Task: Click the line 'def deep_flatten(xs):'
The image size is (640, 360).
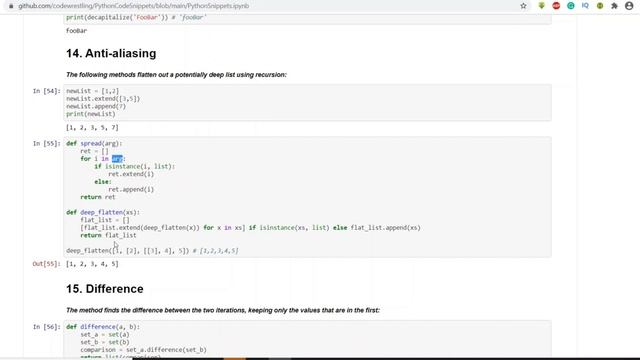Action: (x=103, y=213)
